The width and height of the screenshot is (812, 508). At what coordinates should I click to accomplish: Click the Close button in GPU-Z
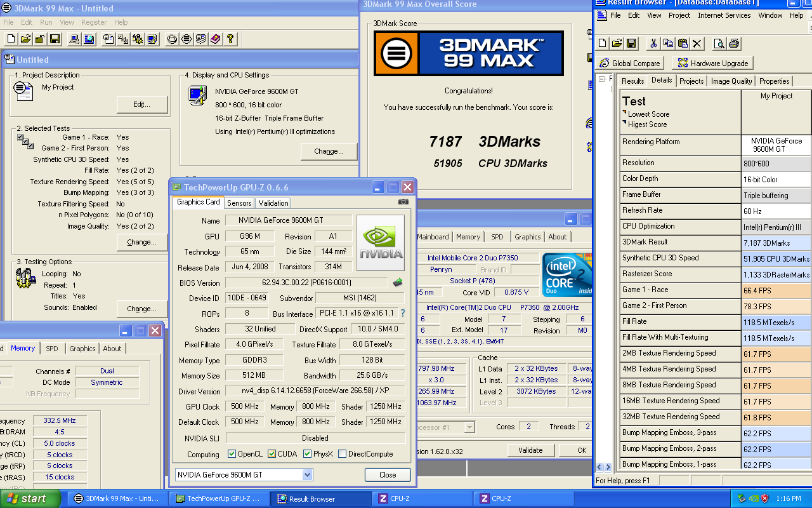(388, 474)
